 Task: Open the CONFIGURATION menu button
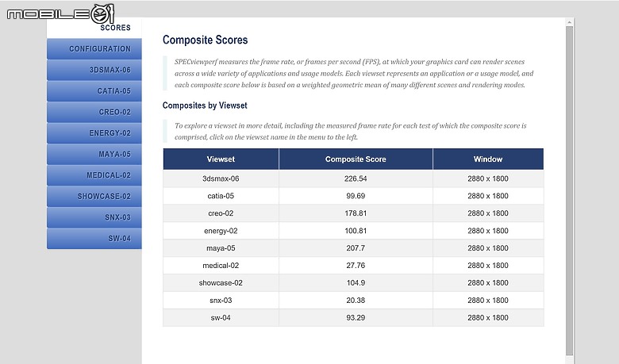(x=94, y=49)
